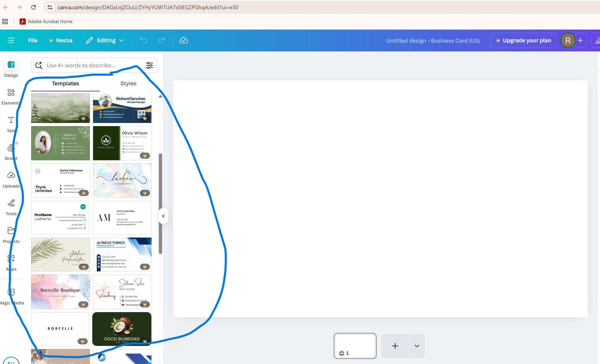Select the Lashes and Brows template

click(x=122, y=180)
